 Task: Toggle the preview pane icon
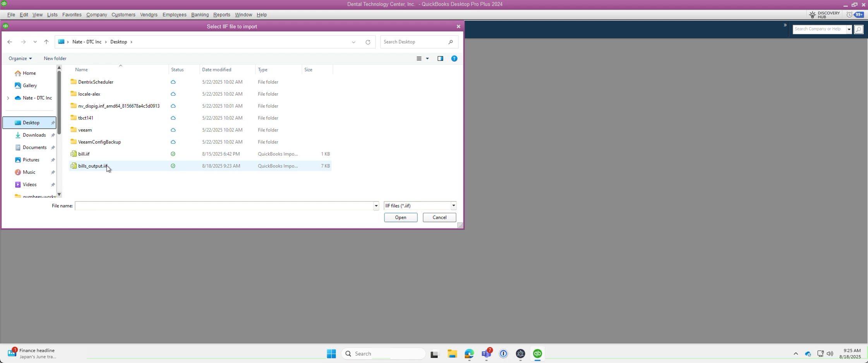(x=440, y=58)
